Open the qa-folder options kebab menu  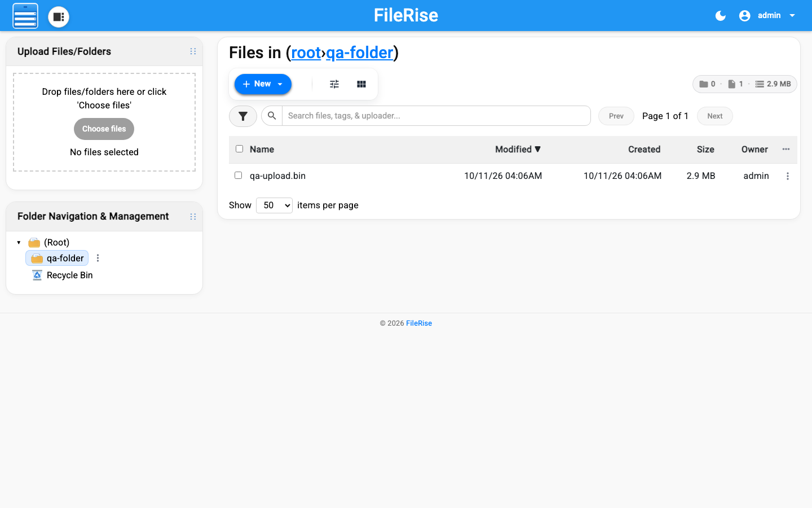click(98, 258)
